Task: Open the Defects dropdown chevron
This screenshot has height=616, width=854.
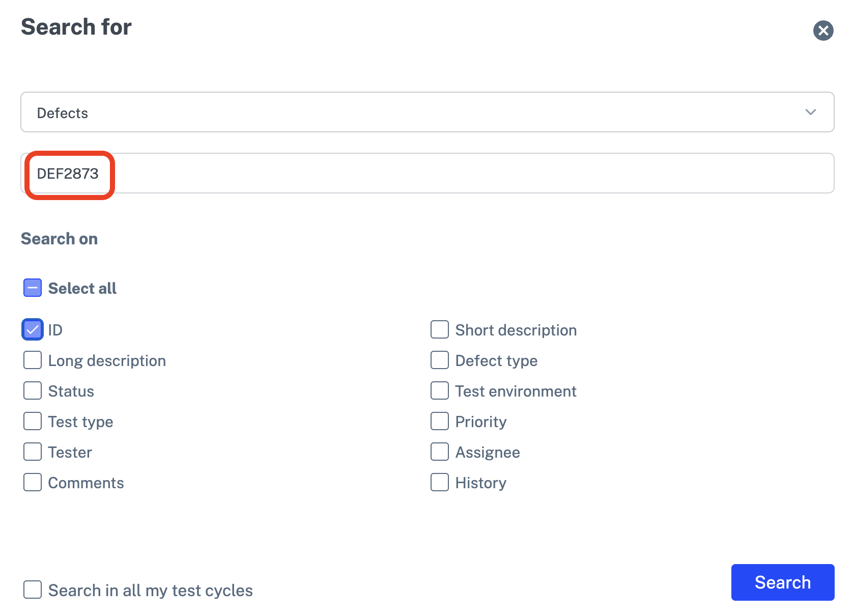Action: click(x=810, y=112)
